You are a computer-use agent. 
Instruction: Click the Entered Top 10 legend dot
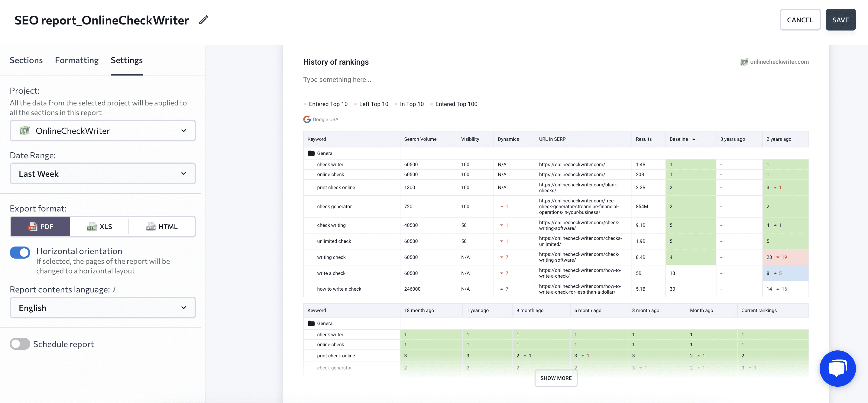(305, 104)
